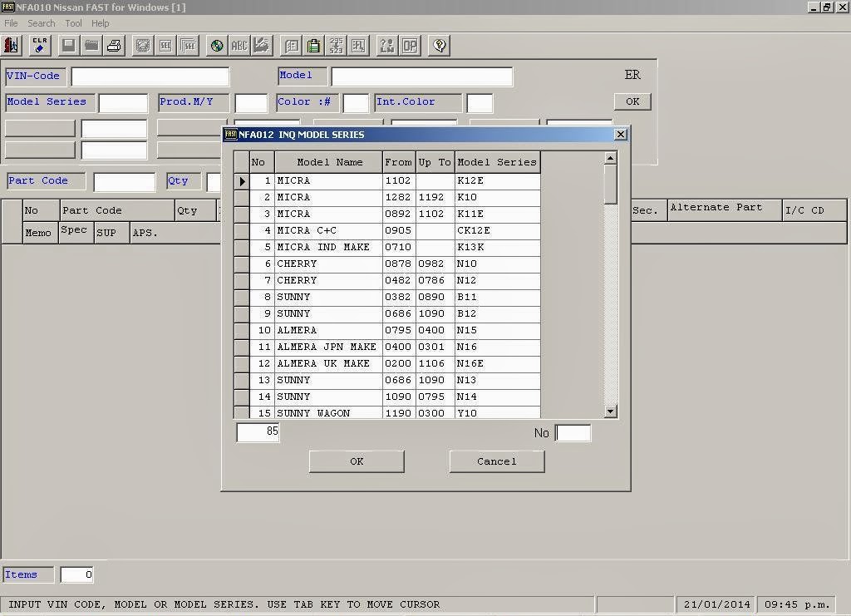Click the stacked SEC sections icon
851x616 pixels.
pos(189,46)
